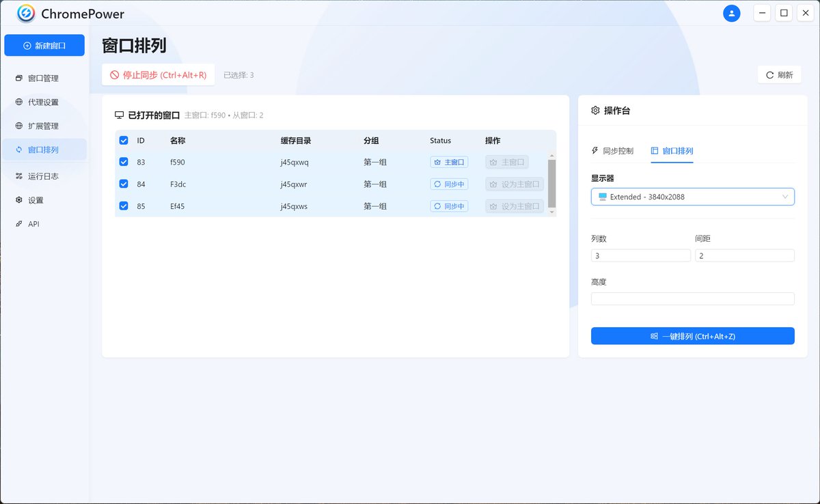
Task: Toggle the select-all checkbox in table header
Action: [x=124, y=141]
